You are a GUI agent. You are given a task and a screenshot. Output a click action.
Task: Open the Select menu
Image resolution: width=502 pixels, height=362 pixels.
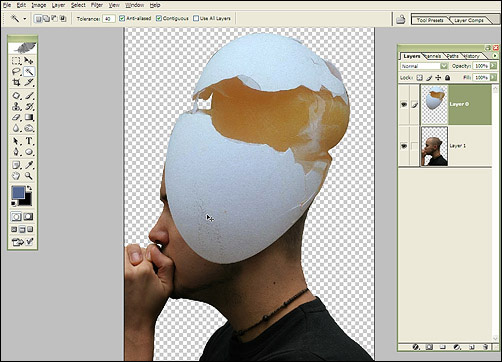(78, 5)
